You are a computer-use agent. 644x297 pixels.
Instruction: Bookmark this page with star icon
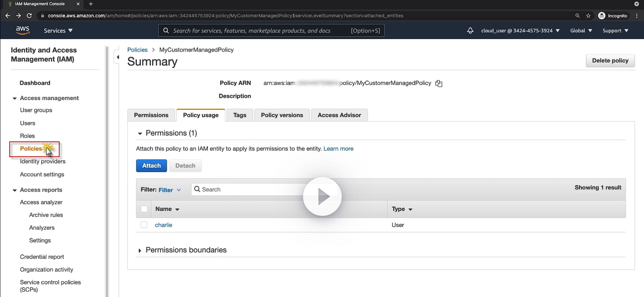coord(589,16)
